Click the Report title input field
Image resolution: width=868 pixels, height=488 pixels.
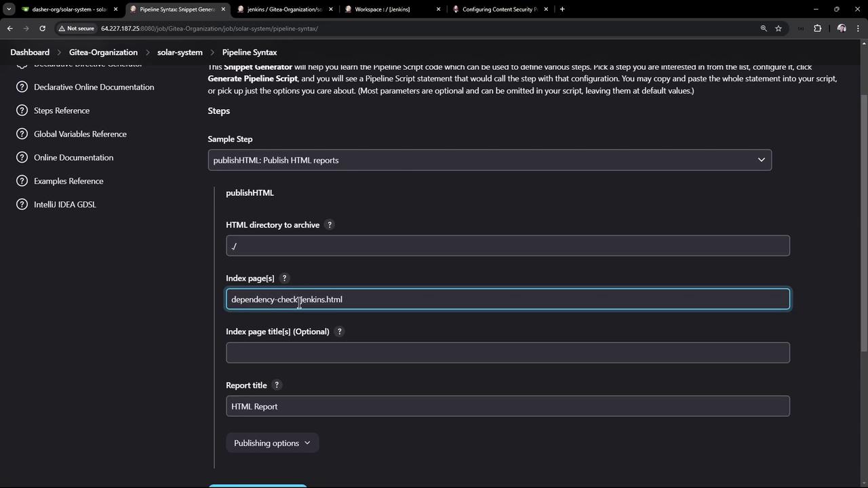pos(508,407)
